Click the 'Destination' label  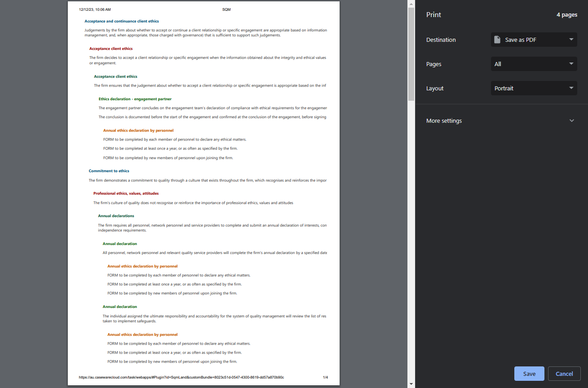pos(441,40)
